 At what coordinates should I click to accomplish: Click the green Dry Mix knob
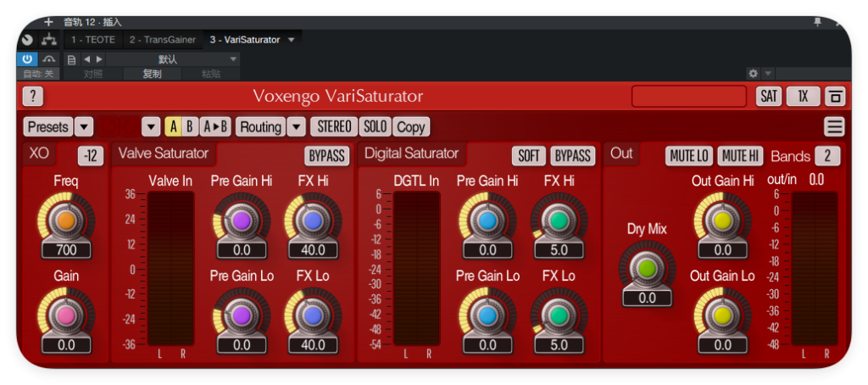point(647,269)
